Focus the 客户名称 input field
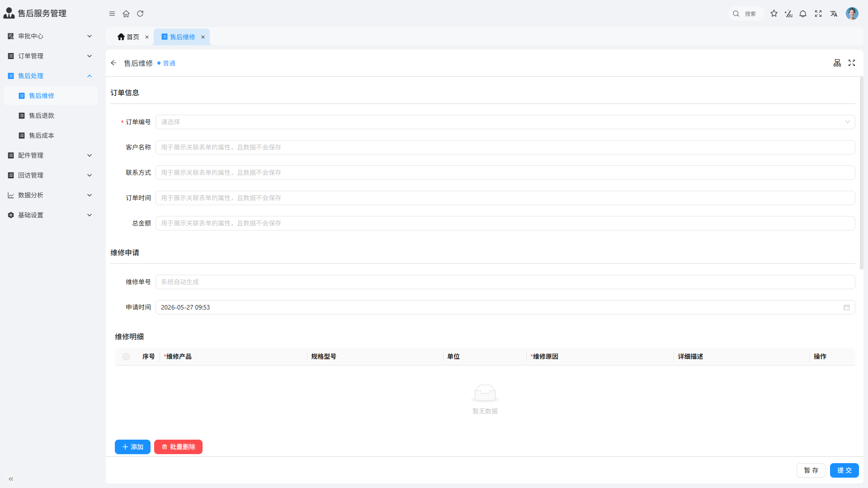The height and width of the screenshot is (488, 868). [x=505, y=147]
